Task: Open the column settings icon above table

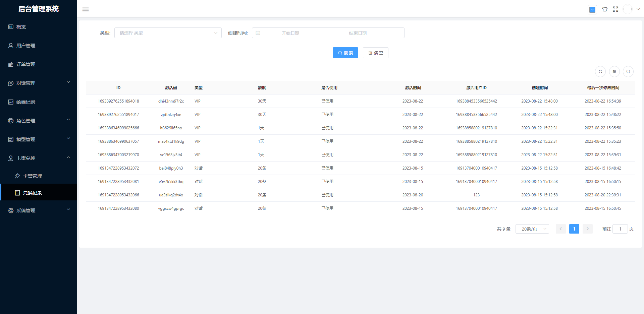Action: (x=614, y=71)
